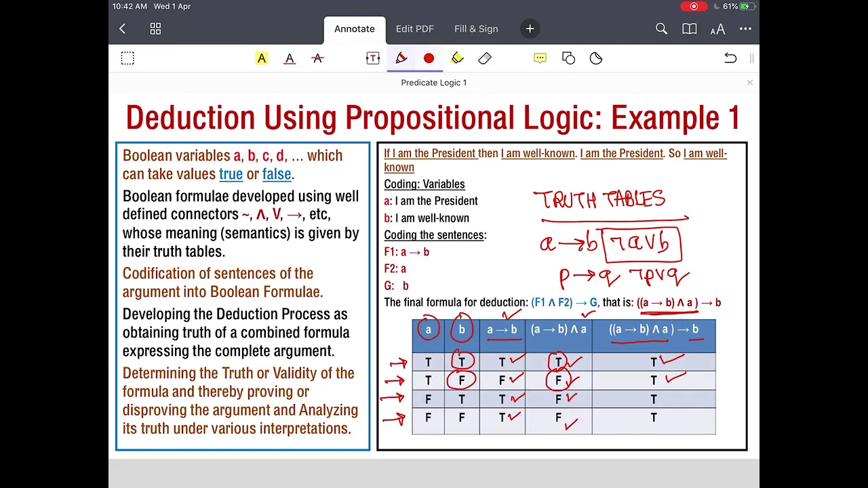The height and width of the screenshot is (488, 868).
Task: Switch to the Annotate tab
Action: [354, 28]
